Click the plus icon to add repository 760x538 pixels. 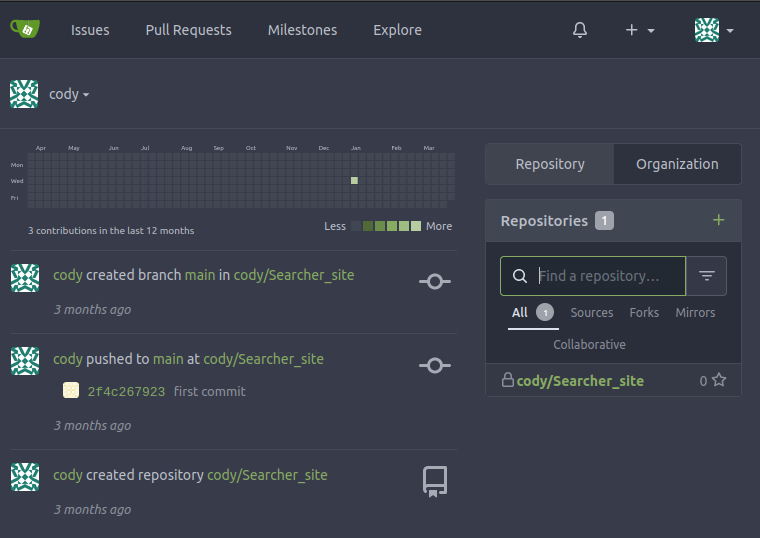[718, 220]
